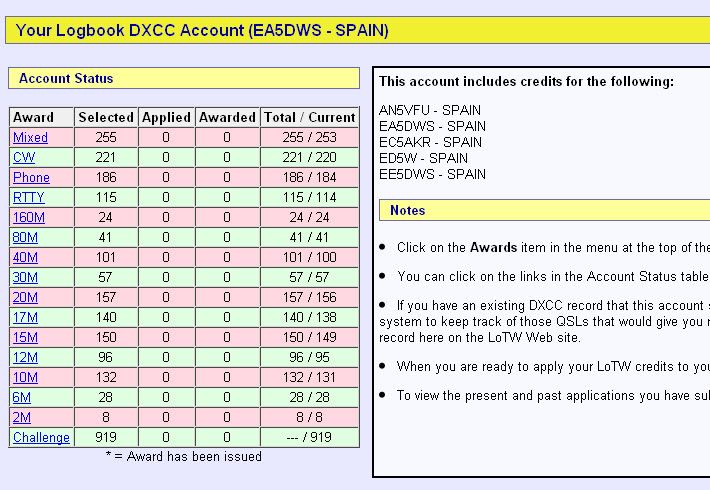Click the CW total cell 221 / 220
Image resolution: width=710 pixels, height=490 pixels.
pyautogui.click(x=310, y=157)
